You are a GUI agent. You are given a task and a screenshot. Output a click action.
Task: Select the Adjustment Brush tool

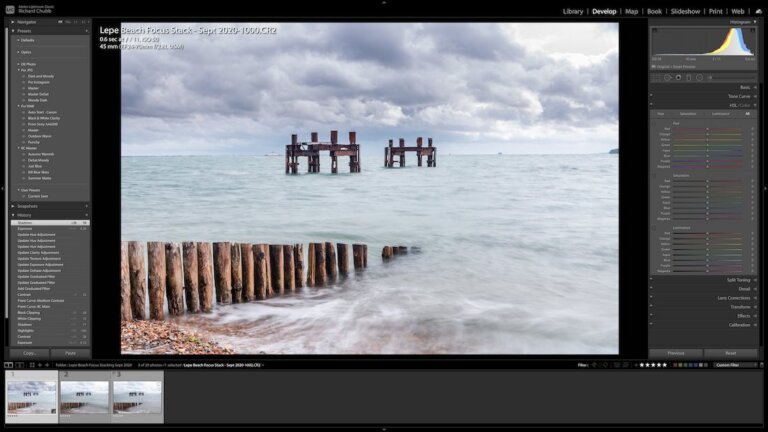(710, 77)
